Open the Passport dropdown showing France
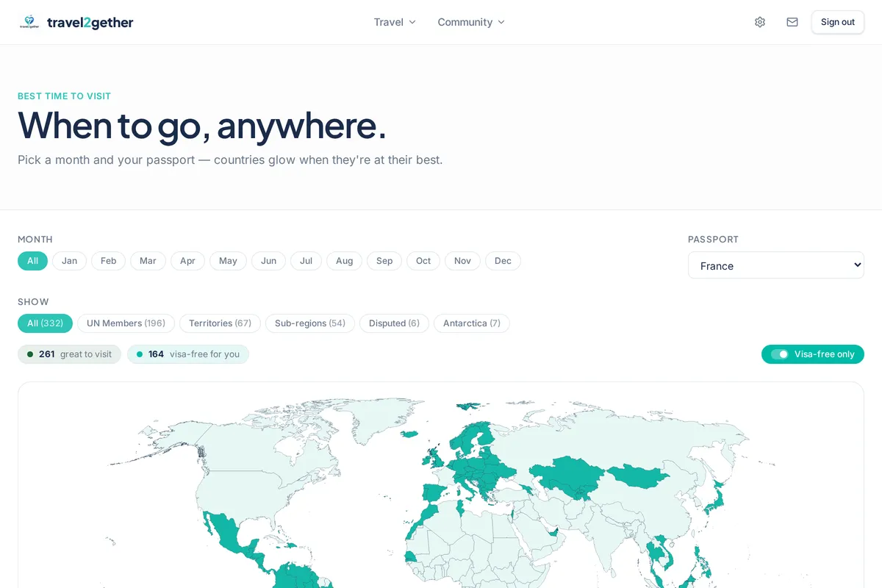Screen dimensions: 882x588 (776, 265)
